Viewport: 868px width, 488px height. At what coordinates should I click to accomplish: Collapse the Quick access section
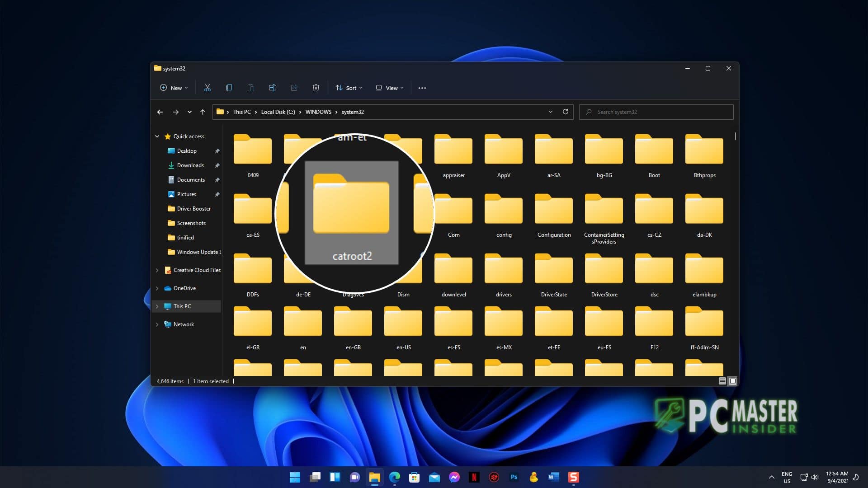tap(157, 136)
